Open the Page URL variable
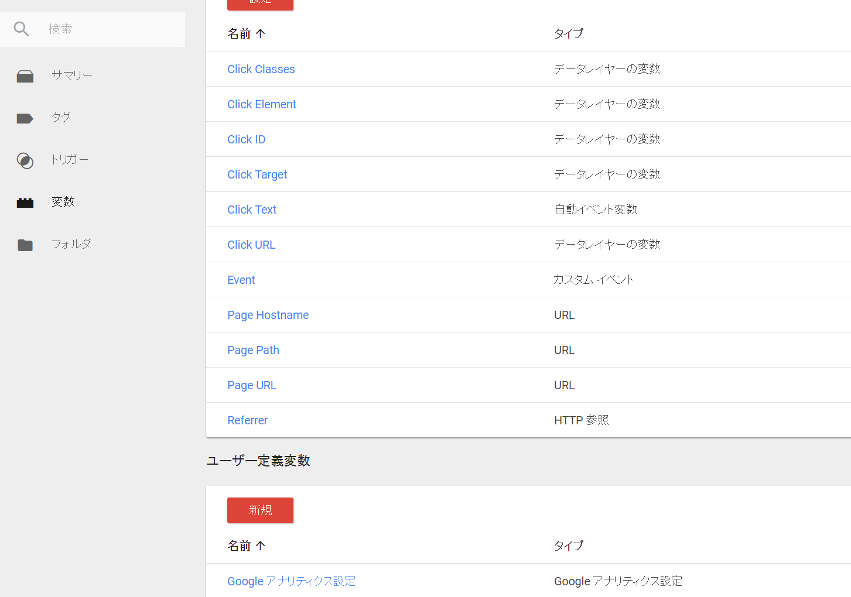 [252, 385]
